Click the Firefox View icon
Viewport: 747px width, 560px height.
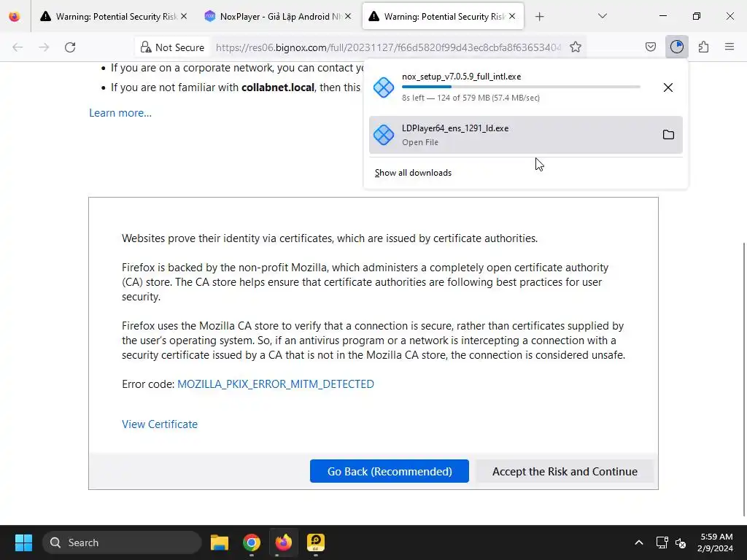pos(15,17)
